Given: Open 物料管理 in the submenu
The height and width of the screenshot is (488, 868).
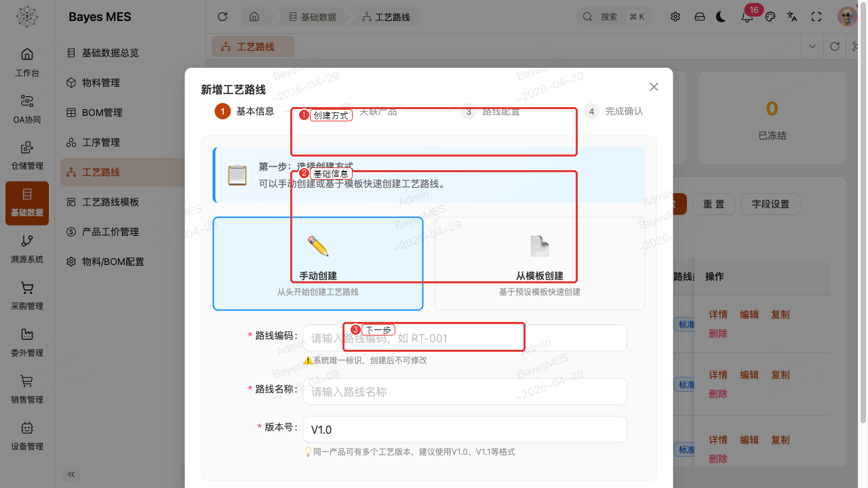Looking at the screenshot, I should point(122,83).
